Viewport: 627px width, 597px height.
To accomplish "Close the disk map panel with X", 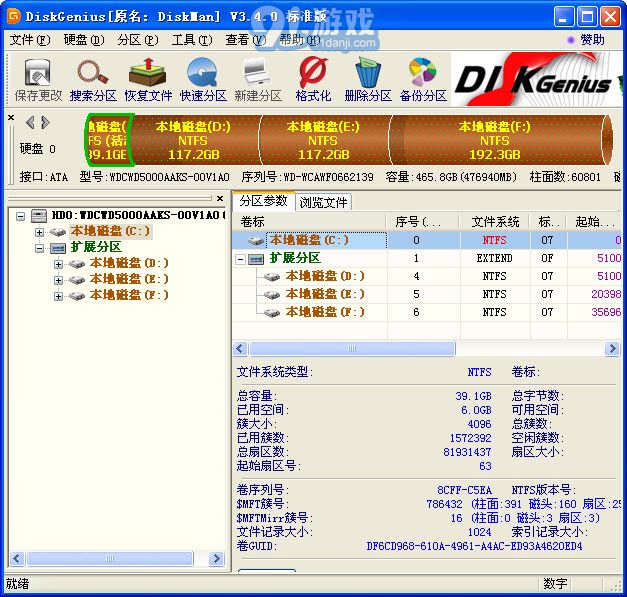I will click(11, 118).
